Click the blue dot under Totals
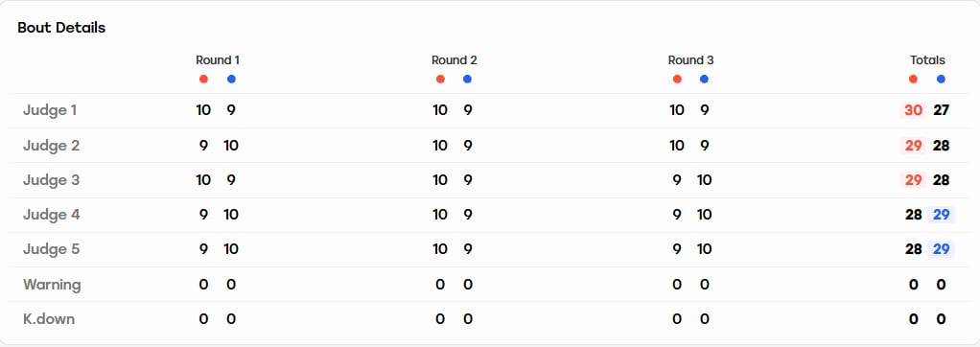 pyautogui.click(x=942, y=80)
